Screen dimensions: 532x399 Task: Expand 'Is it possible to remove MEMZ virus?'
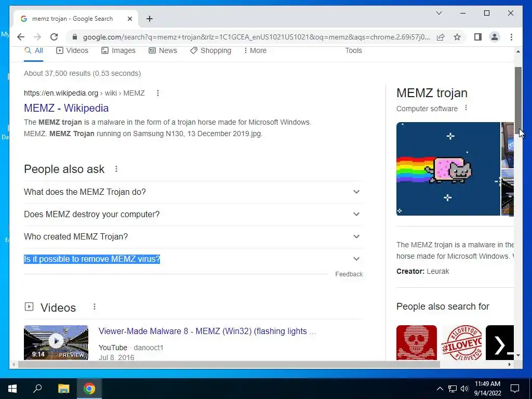tap(193, 259)
